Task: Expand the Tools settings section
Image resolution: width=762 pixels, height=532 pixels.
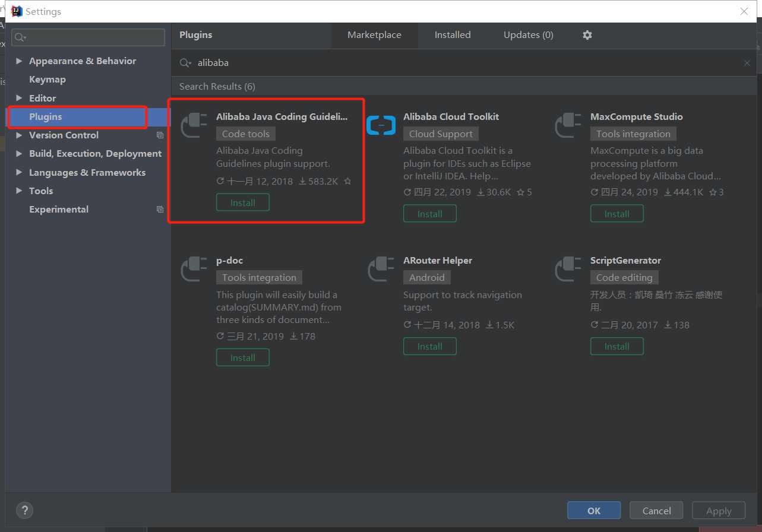Action: 19,191
